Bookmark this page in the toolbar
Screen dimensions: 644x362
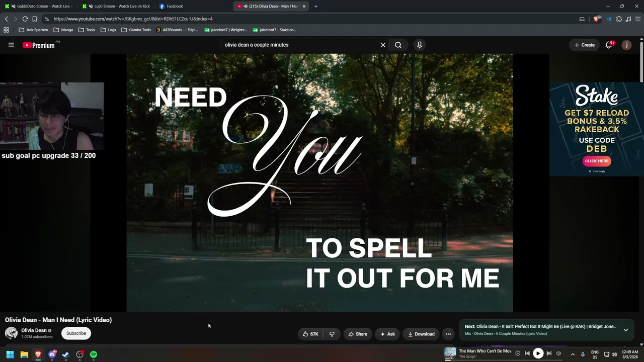34,19
